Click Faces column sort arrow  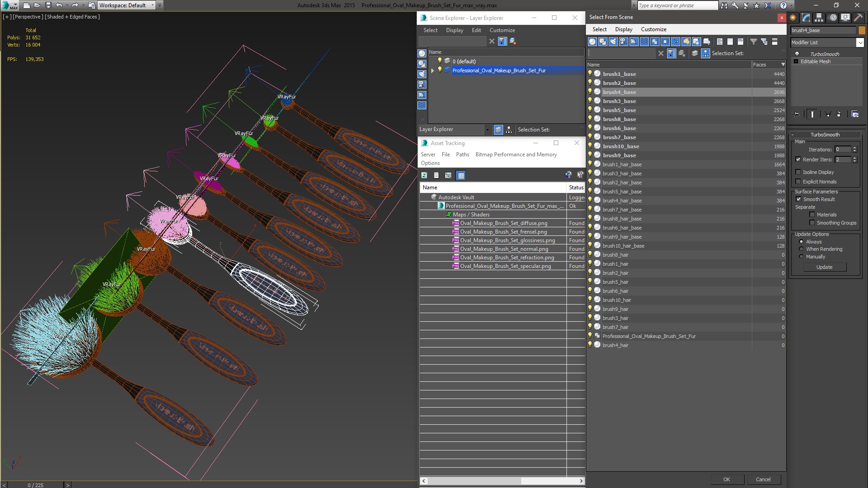point(783,65)
